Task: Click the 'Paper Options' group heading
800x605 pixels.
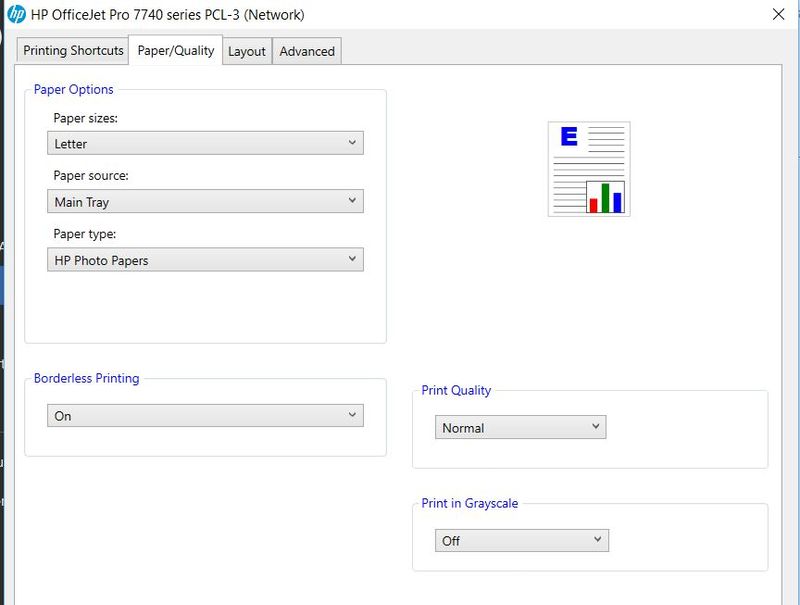Action: click(x=73, y=89)
